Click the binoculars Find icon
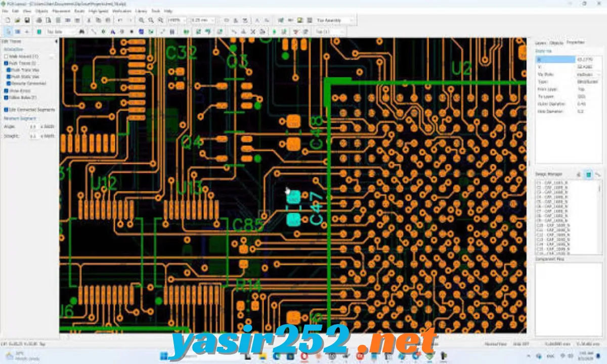 click(81, 31)
